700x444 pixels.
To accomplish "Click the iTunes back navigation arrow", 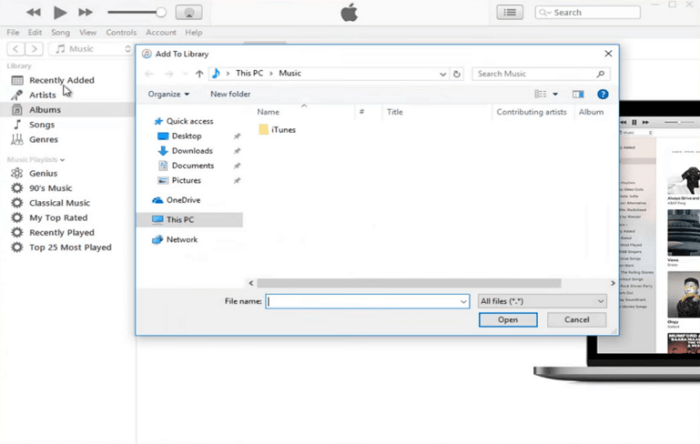I will click(x=16, y=49).
